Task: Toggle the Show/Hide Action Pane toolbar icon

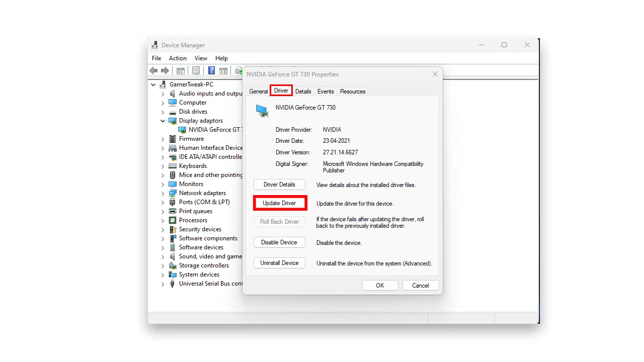Action: tap(223, 71)
